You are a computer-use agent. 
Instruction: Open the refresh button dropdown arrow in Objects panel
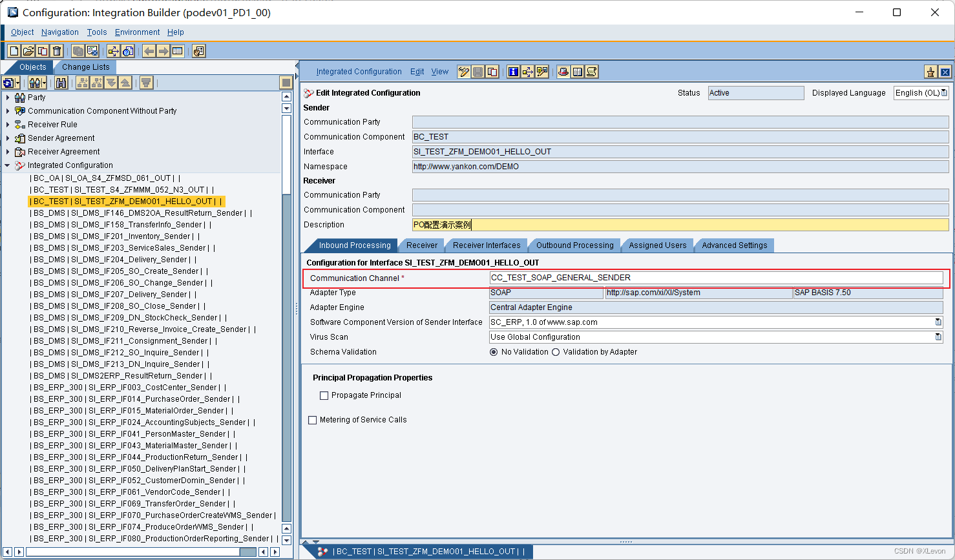click(18, 83)
